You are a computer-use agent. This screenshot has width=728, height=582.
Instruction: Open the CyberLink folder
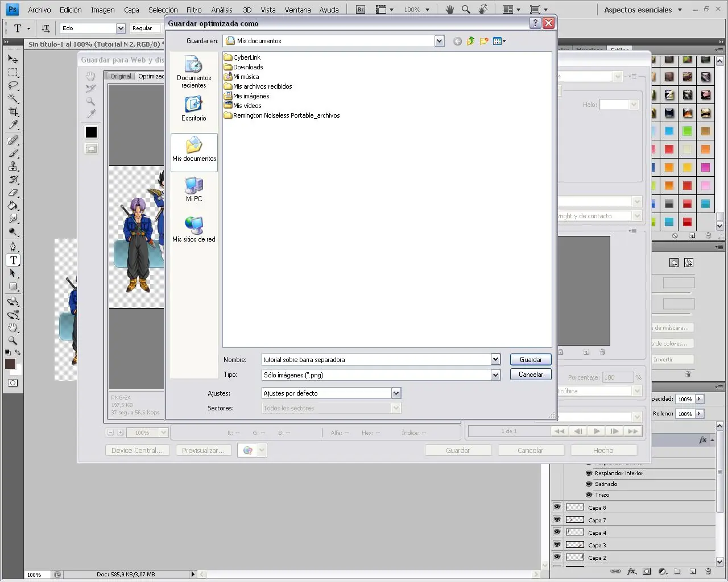point(242,57)
